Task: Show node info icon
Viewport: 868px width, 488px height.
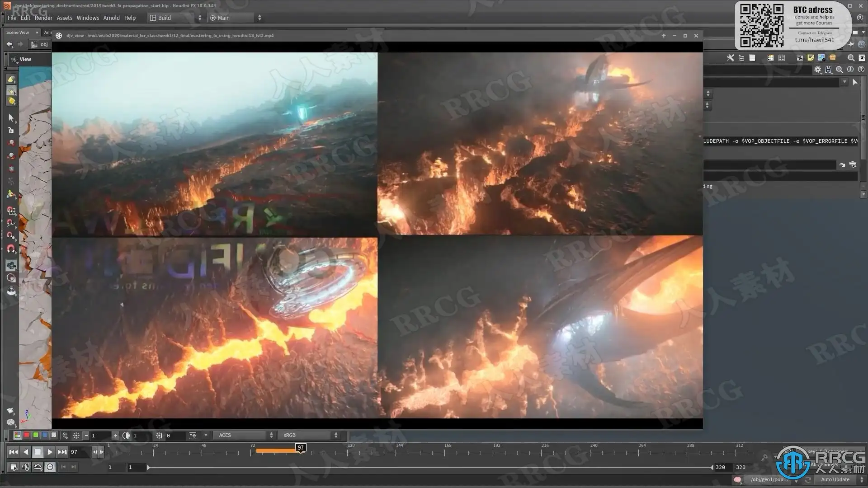Action: pyautogui.click(x=850, y=70)
